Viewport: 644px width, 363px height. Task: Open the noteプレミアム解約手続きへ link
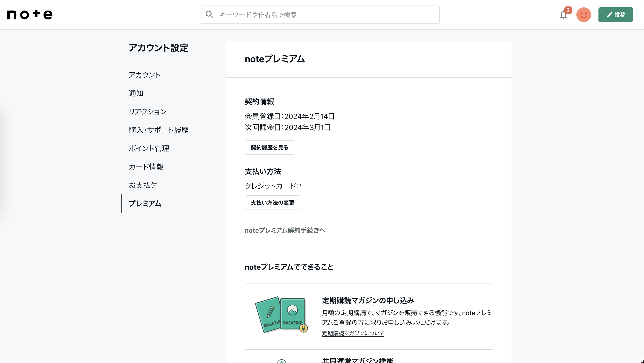[285, 230]
